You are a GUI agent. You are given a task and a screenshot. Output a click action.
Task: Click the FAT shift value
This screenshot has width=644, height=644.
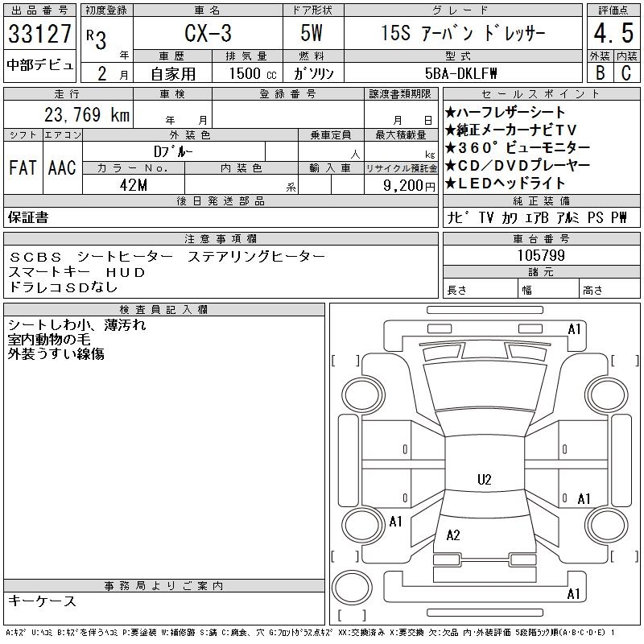(23, 167)
